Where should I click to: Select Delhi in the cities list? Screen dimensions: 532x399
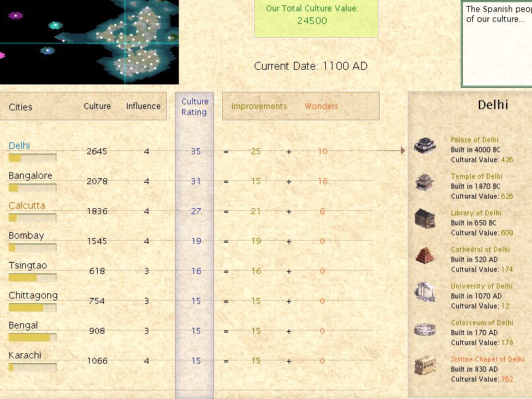[19, 146]
